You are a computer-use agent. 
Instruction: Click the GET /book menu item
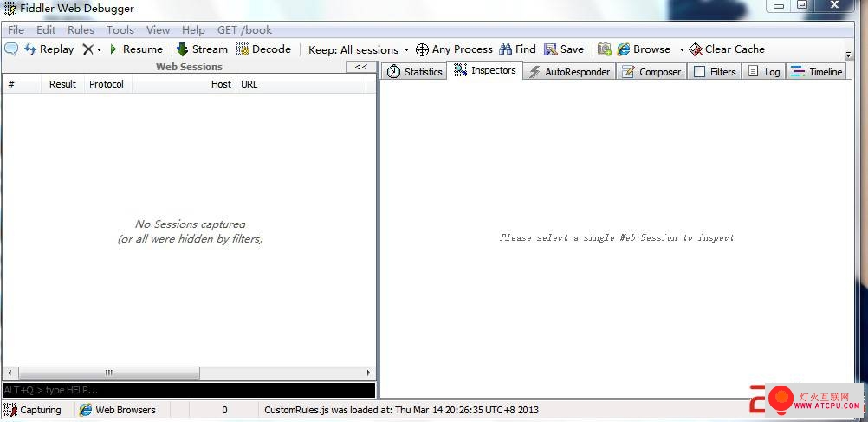(x=244, y=30)
